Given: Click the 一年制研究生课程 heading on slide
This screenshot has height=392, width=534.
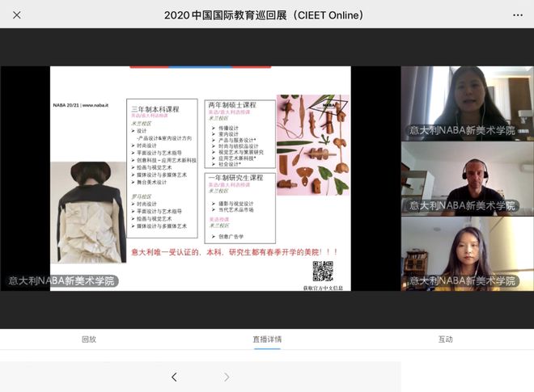Looking at the screenshot, I should [x=235, y=178].
